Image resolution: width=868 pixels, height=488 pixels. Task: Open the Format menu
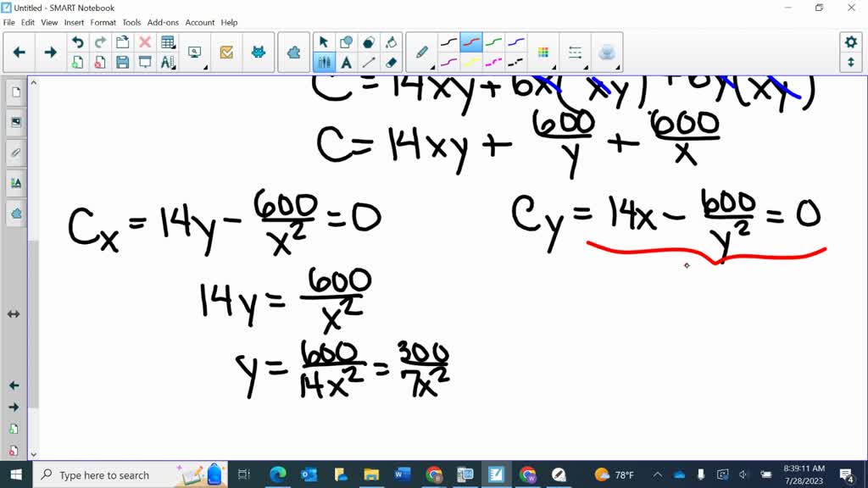(103, 23)
